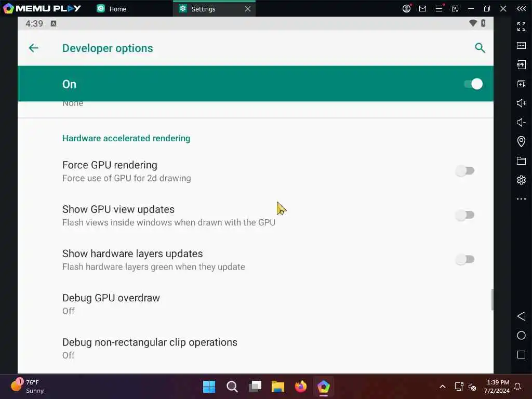Viewport: 532px width, 399px height.
Task: Decrease emulator volume
Action: [x=521, y=122]
